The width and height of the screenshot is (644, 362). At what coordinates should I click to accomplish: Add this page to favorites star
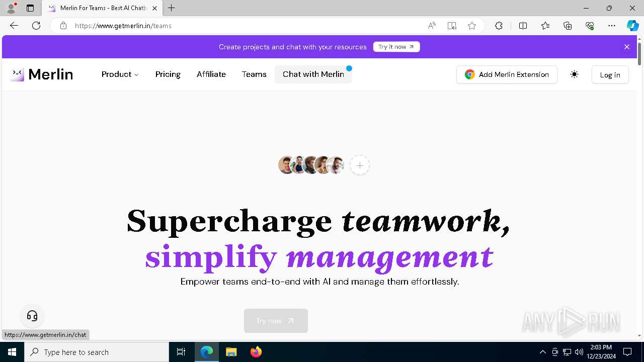pyautogui.click(x=472, y=26)
